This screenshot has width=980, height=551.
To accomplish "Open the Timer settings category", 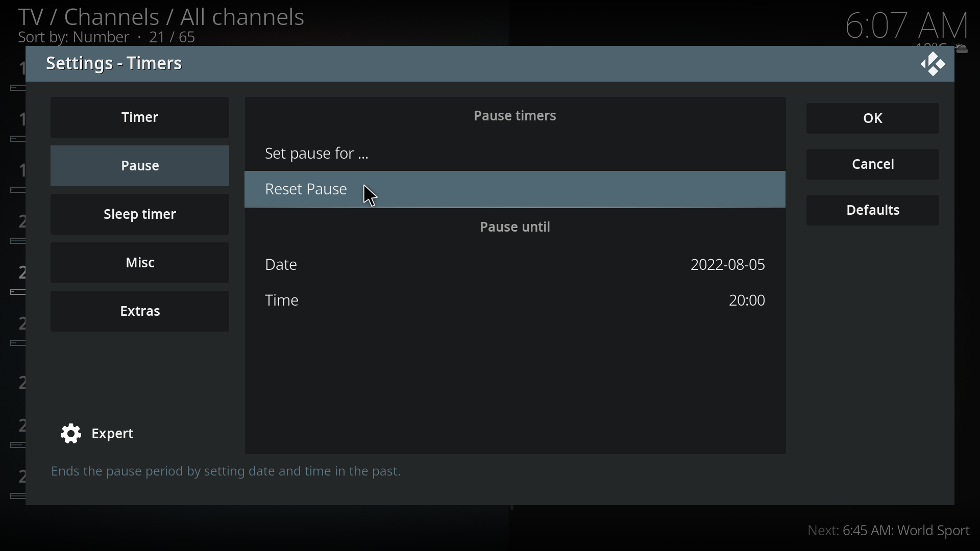I will pos(140,118).
